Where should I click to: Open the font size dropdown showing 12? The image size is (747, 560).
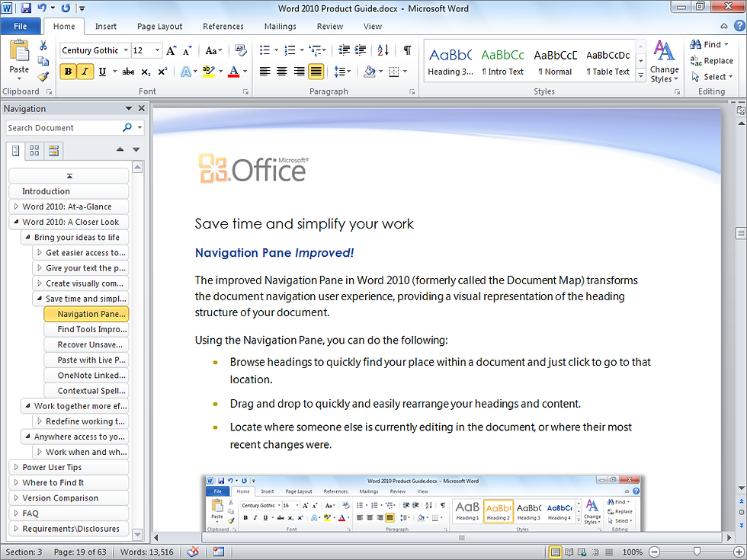(x=157, y=50)
